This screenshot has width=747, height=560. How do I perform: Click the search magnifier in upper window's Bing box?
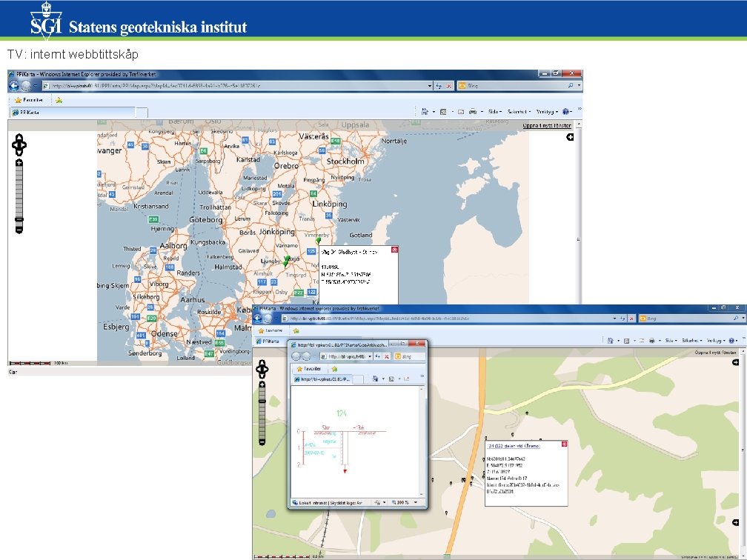pyautogui.click(x=571, y=86)
